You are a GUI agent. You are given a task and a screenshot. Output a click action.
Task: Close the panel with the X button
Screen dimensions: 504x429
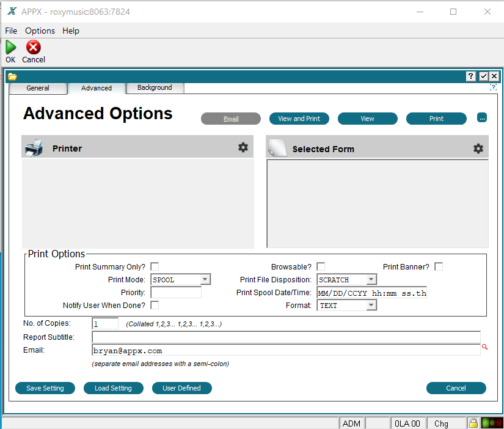click(x=494, y=76)
